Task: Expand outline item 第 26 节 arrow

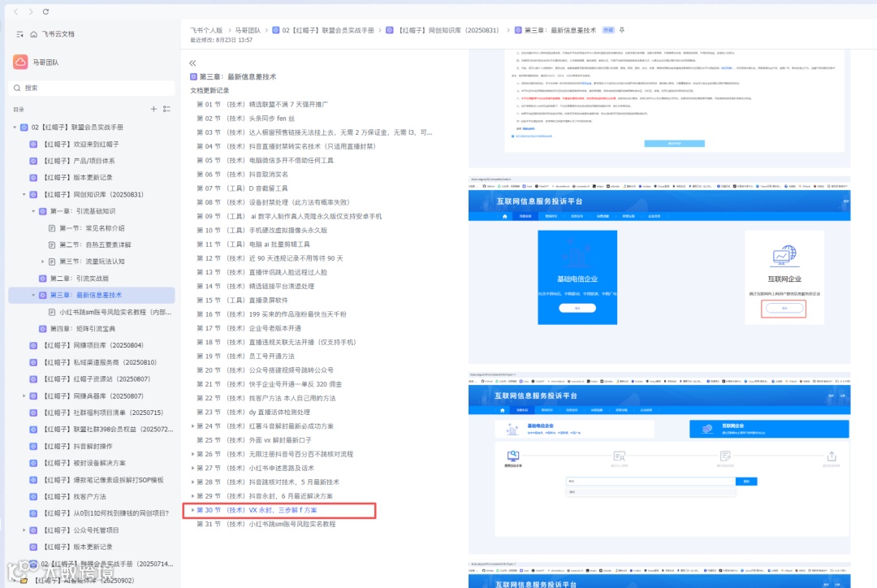Action: 193,454
